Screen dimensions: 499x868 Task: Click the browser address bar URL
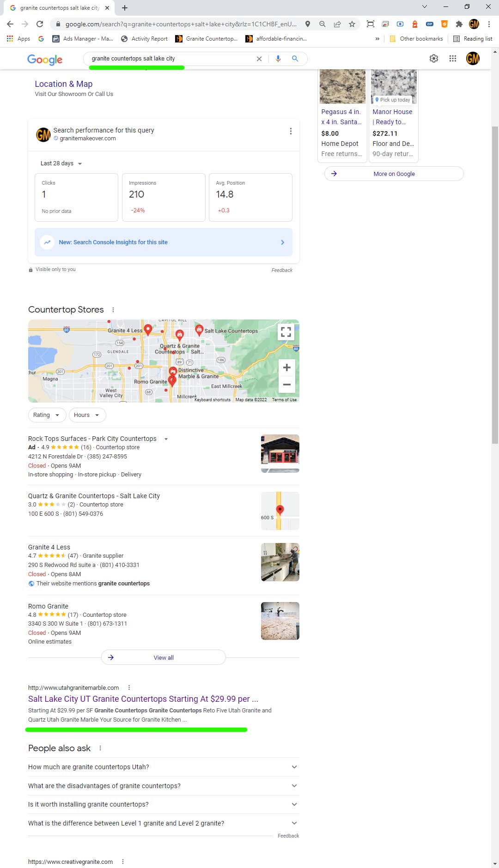coord(181,24)
